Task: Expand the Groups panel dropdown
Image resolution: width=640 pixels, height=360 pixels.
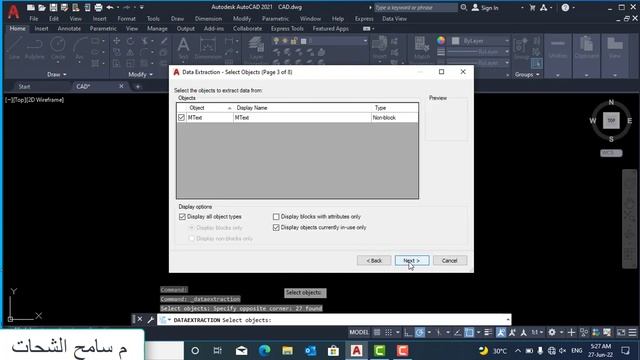Action: tap(527, 75)
